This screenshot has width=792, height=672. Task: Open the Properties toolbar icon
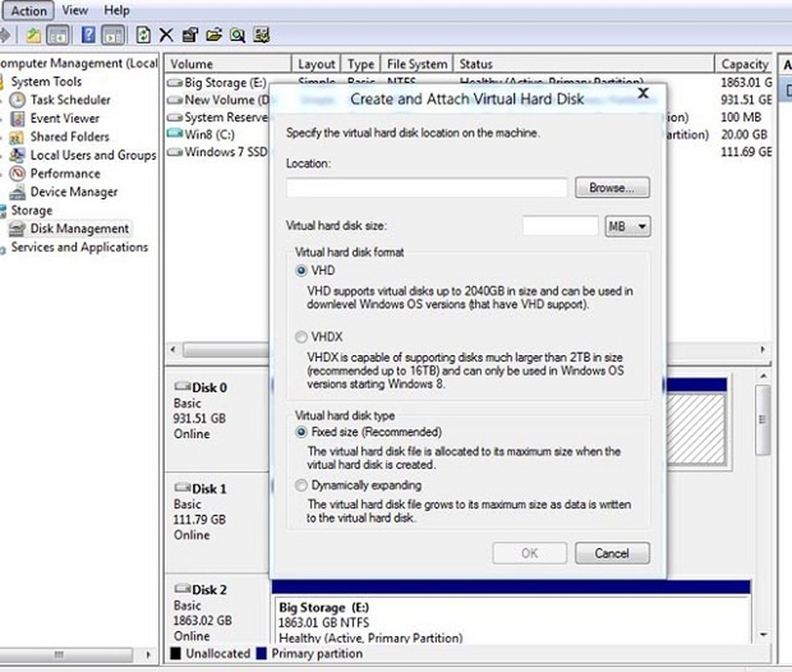tap(189, 35)
